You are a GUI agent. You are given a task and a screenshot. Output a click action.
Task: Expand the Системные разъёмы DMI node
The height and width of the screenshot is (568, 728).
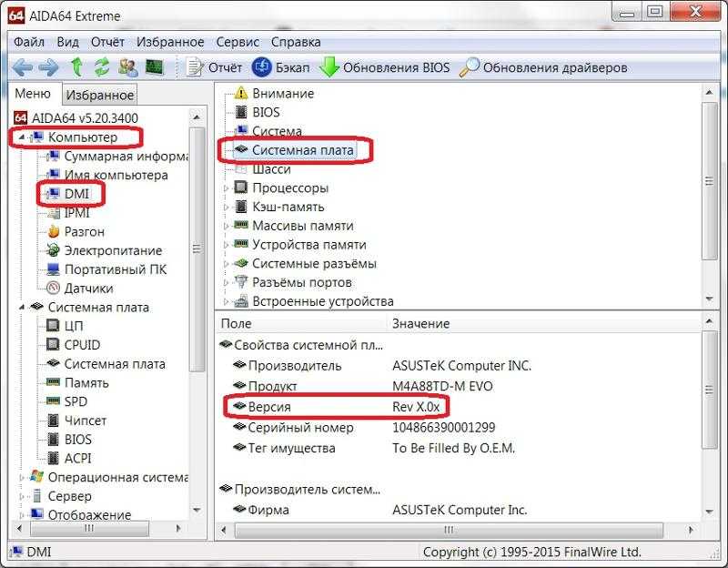point(226,264)
